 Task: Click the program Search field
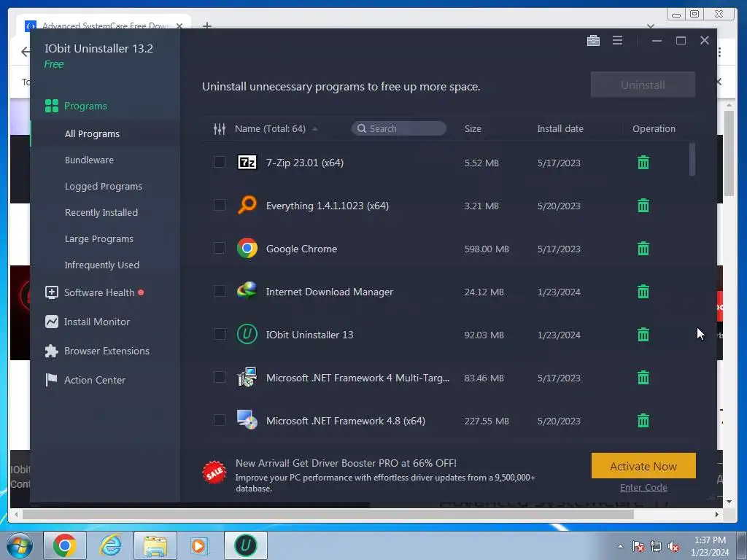pyautogui.click(x=399, y=128)
